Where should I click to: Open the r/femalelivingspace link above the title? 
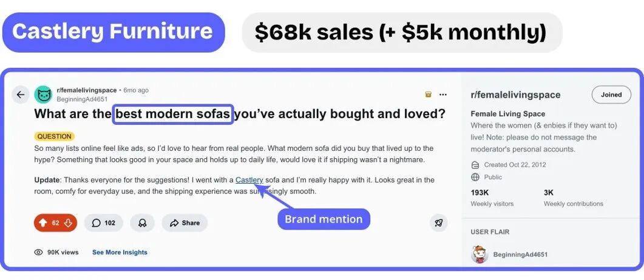(x=86, y=90)
